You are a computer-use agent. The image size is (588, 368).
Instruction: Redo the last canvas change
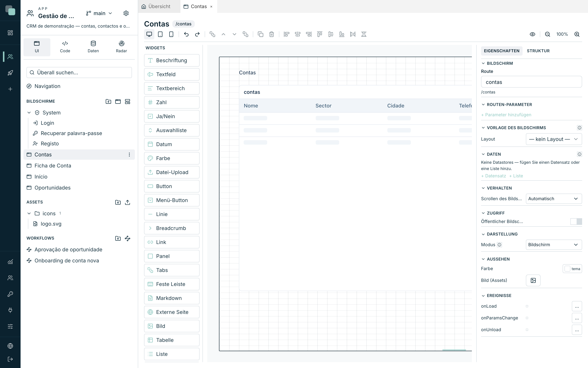tap(197, 34)
